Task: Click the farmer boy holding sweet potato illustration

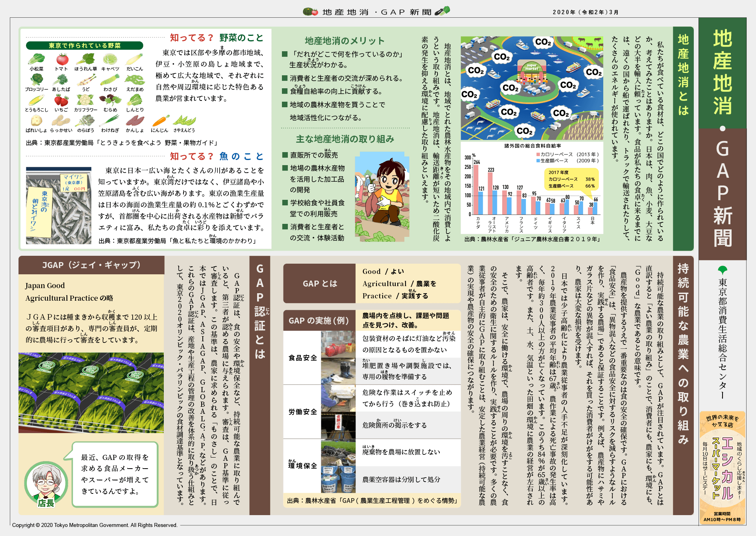Action: pos(382,197)
